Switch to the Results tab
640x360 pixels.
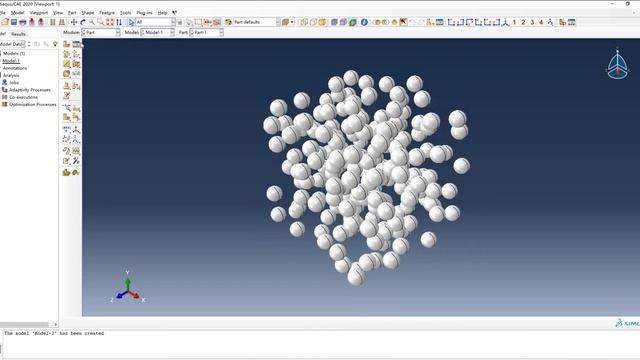[x=18, y=34]
